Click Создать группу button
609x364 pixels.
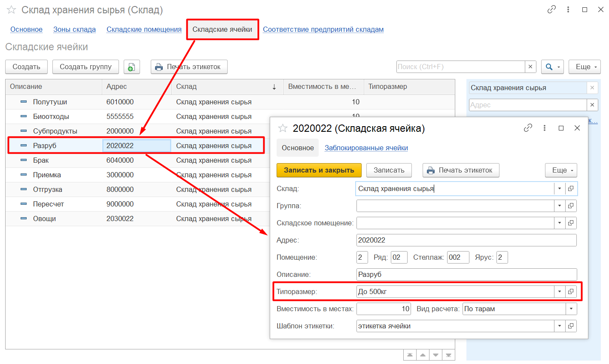click(x=85, y=67)
